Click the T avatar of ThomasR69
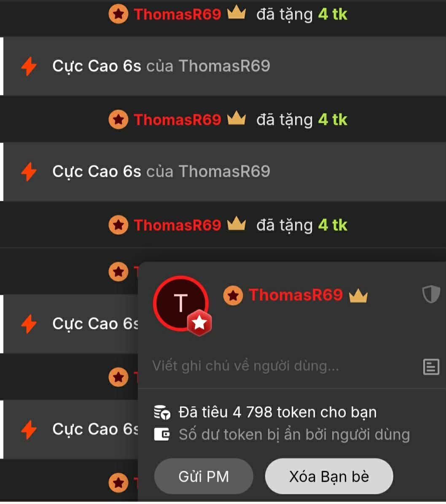The image size is (446, 504). [180, 303]
